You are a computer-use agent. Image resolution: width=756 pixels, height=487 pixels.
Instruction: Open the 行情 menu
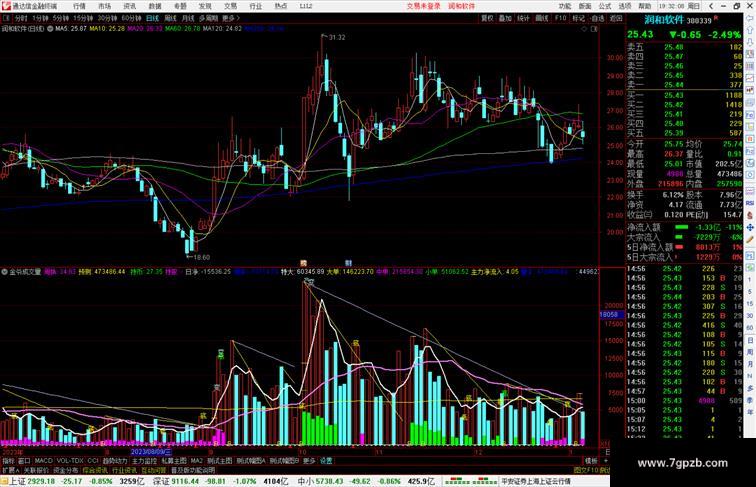tap(79, 6)
